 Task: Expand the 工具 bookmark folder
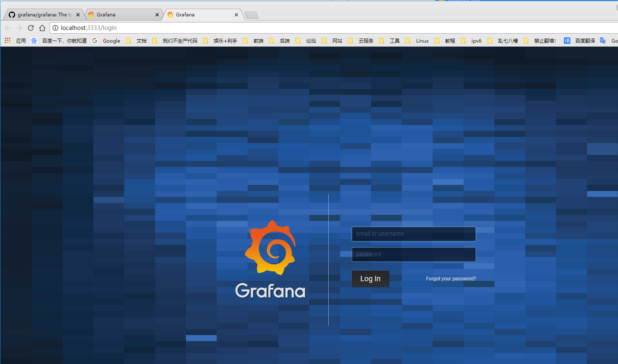389,41
